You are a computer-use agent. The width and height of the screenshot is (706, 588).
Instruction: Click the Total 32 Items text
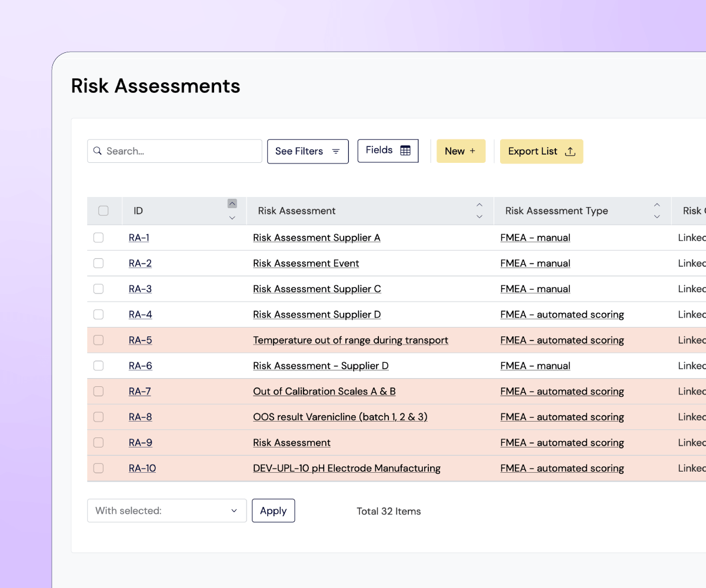pos(389,511)
